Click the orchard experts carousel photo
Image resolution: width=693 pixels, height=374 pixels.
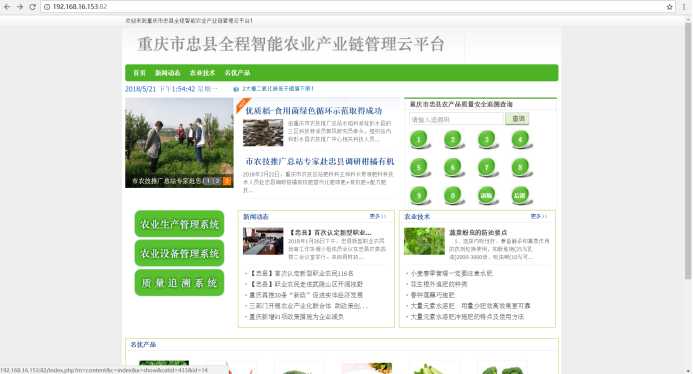point(179,142)
